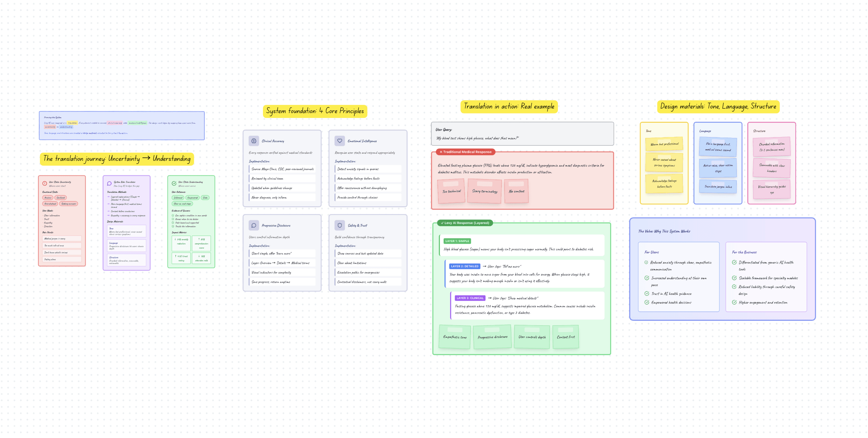
Task: Select the 'Layer 2: Detailed' blue badge
Action: point(464,266)
